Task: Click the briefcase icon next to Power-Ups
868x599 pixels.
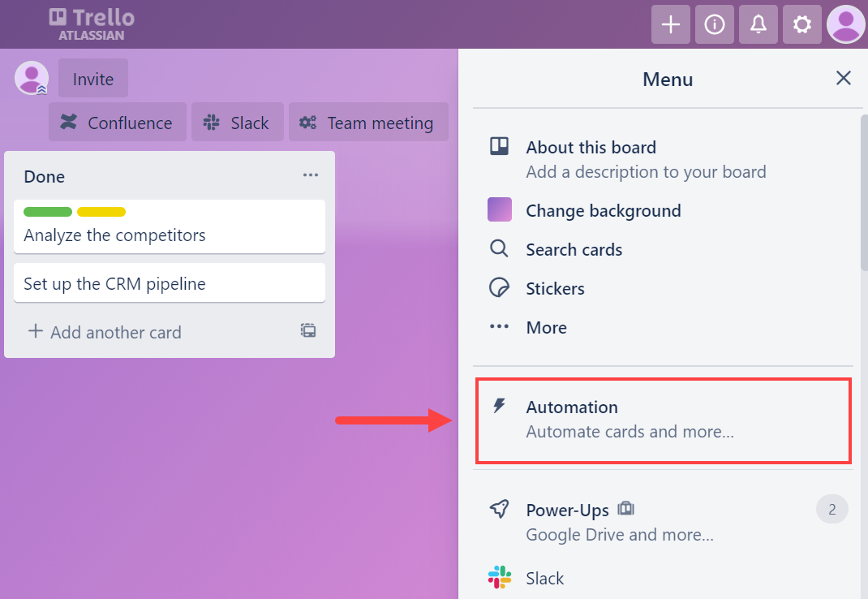Action: (x=626, y=508)
